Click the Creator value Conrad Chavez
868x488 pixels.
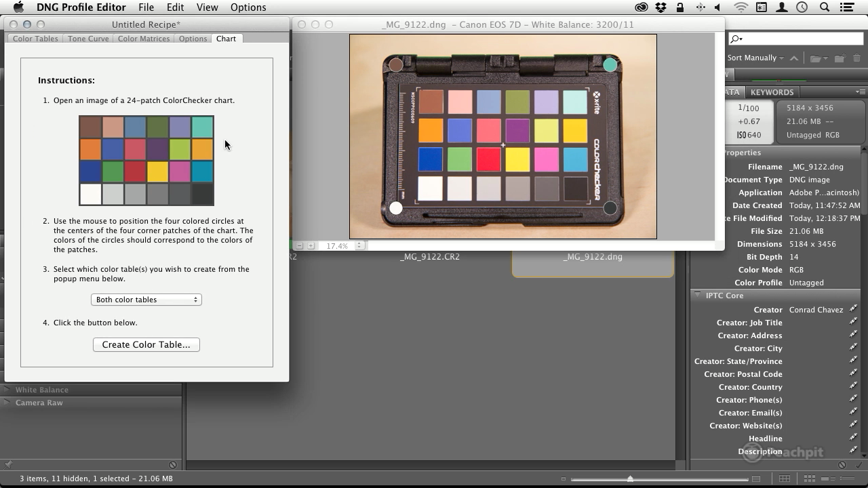click(x=816, y=310)
